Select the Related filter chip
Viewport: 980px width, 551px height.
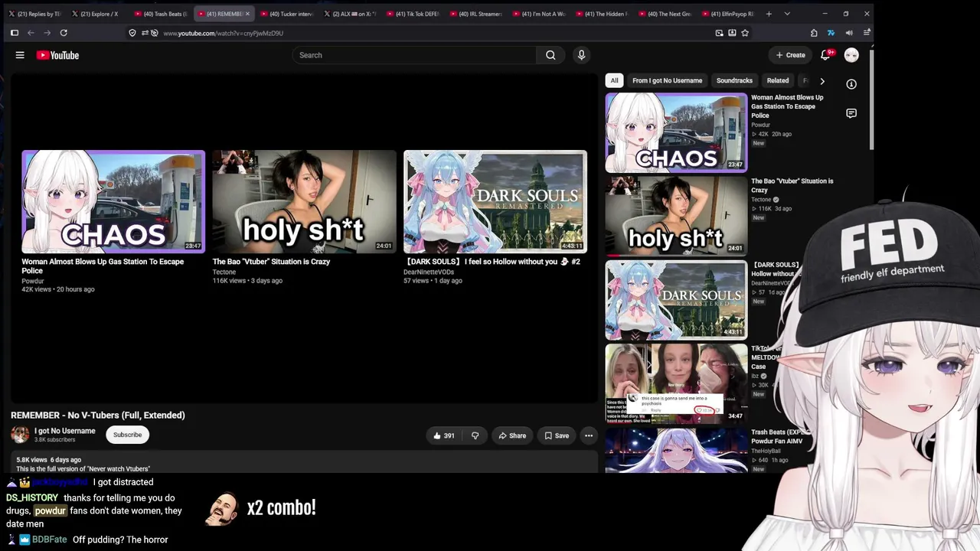pyautogui.click(x=778, y=80)
